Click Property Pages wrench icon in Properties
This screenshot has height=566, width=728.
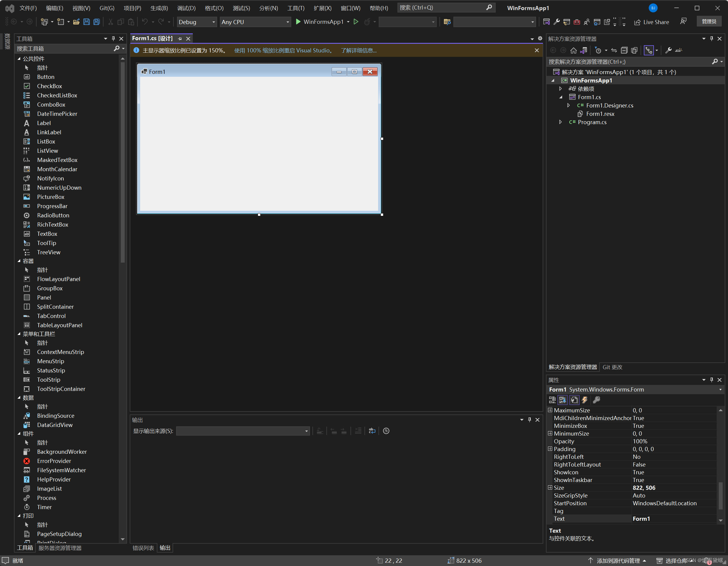596,400
